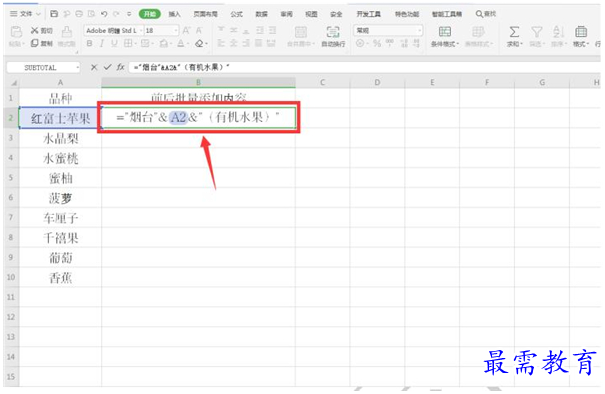Click the Sort A-Z icon

(x=558, y=32)
